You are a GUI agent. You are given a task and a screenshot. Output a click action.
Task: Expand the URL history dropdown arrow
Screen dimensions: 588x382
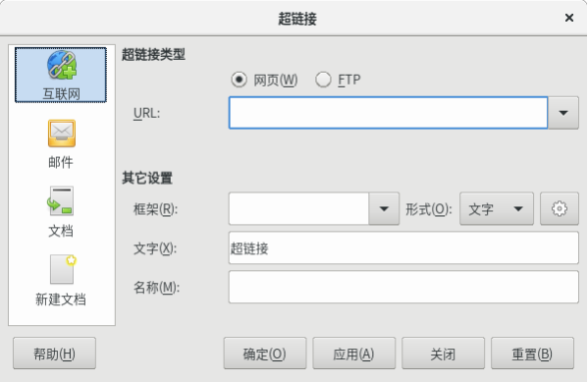(x=563, y=113)
